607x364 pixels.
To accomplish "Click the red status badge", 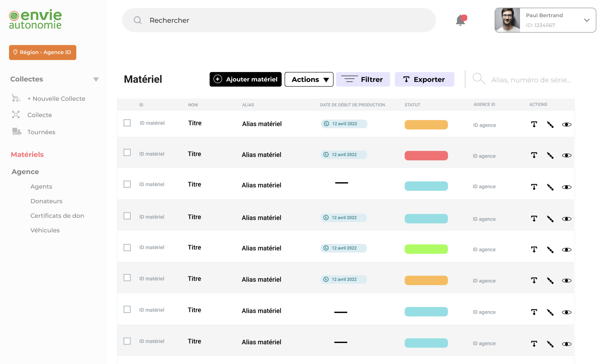I will coord(426,156).
